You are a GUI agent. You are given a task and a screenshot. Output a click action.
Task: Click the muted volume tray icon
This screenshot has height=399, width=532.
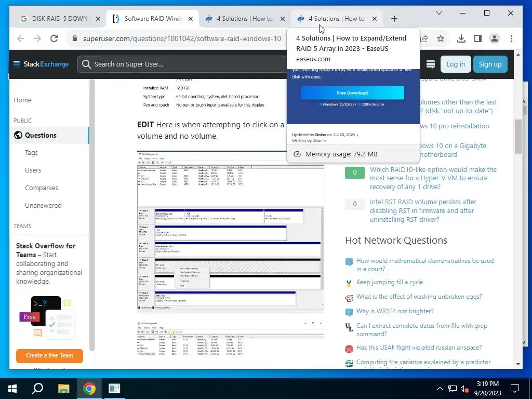tap(464, 389)
